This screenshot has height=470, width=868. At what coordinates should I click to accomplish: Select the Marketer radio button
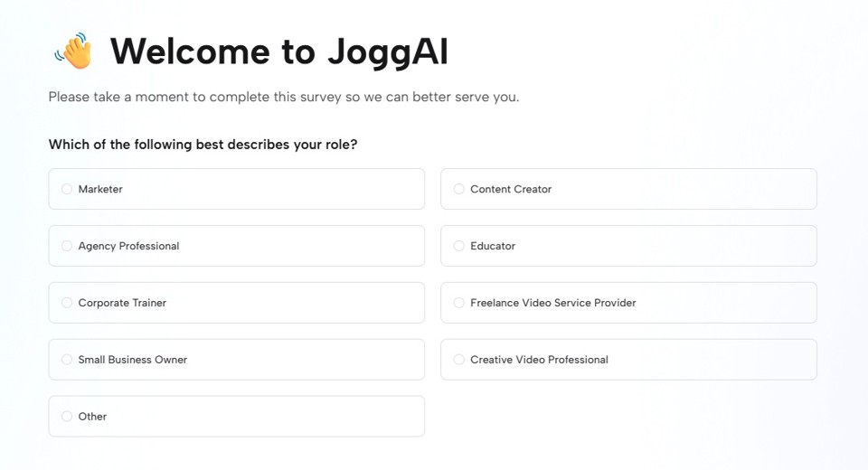(x=67, y=189)
